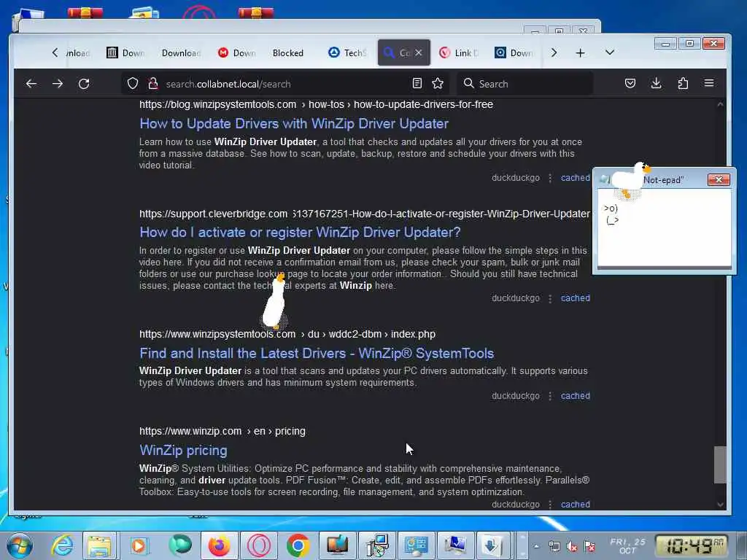Open options dots for cleverbridge result
Viewport: 747px width, 560px height.
(x=550, y=298)
